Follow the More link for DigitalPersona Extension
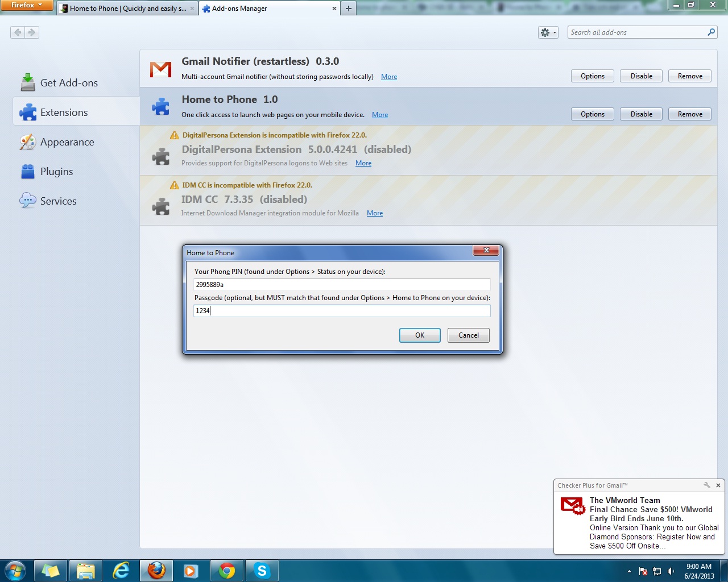This screenshot has width=728, height=582. point(363,163)
